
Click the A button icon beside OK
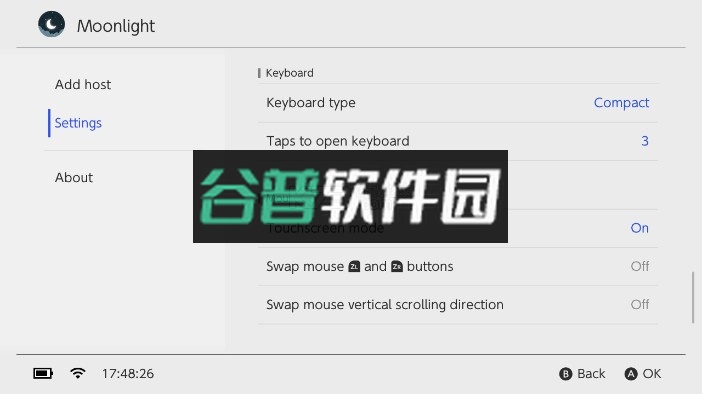631,374
